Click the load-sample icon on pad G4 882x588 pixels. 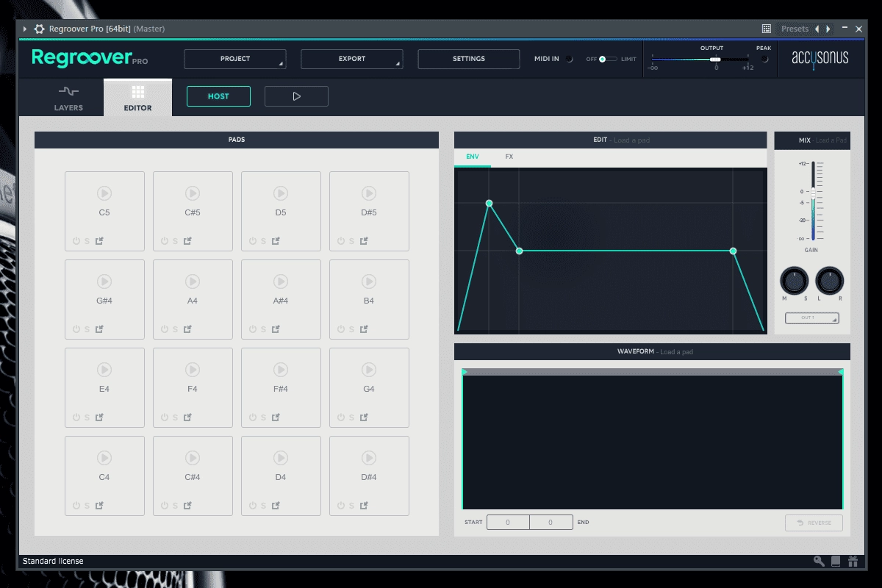(x=364, y=417)
